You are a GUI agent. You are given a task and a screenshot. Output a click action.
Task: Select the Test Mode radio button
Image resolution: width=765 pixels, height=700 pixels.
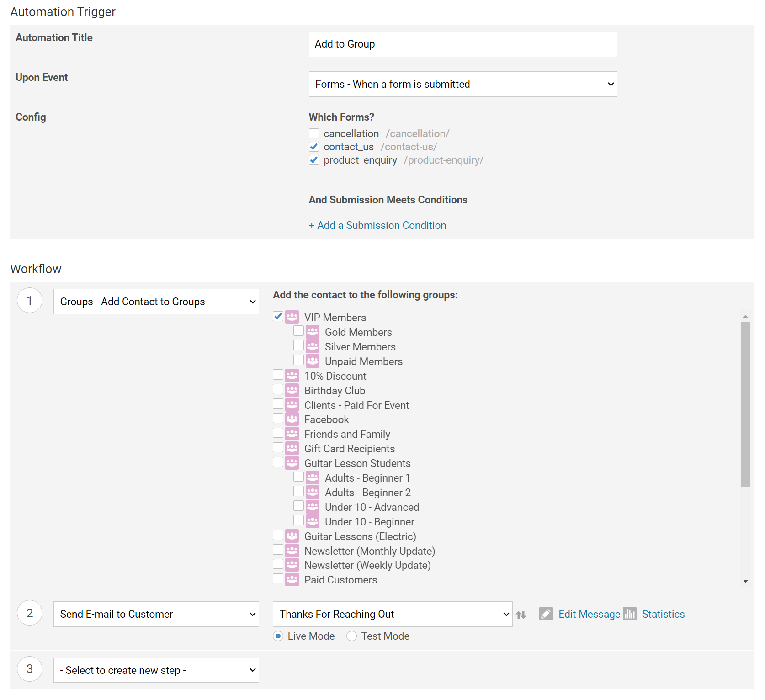pos(351,636)
